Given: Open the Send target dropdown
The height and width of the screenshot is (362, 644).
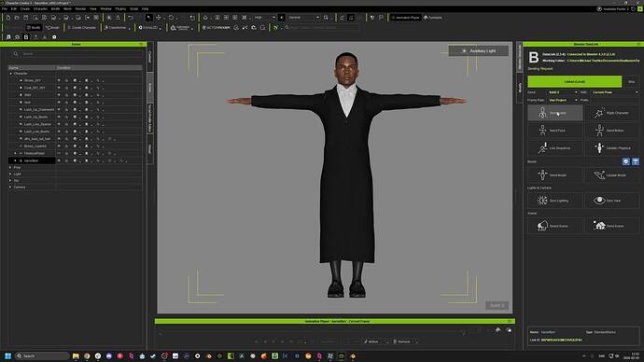Looking at the screenshot, I should pyautogui.click(x=563, y=92).
